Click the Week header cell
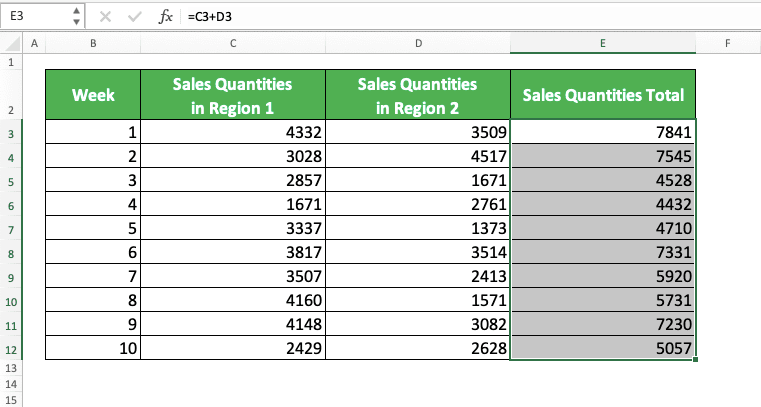 pyautogui.click(x=93, y=95)
